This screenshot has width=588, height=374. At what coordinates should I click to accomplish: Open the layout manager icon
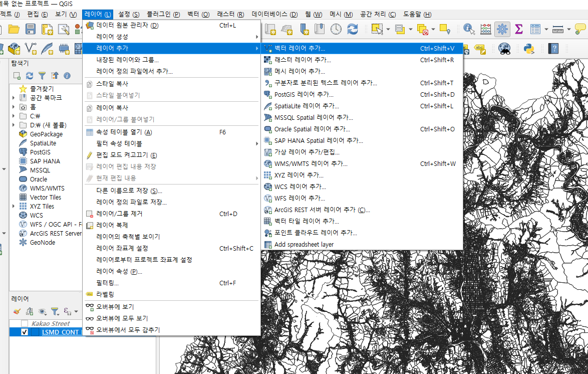point(64,29)
